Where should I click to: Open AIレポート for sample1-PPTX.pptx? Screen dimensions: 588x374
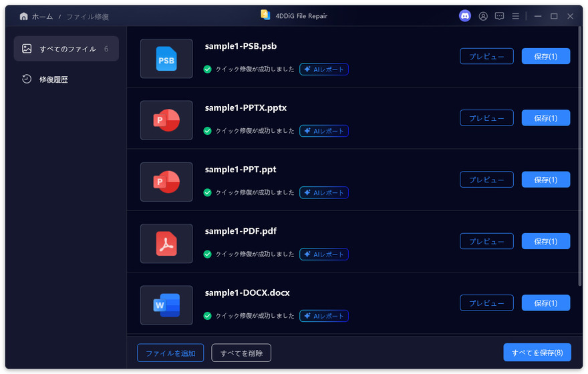pyautogui.click(x=324, y=131)
